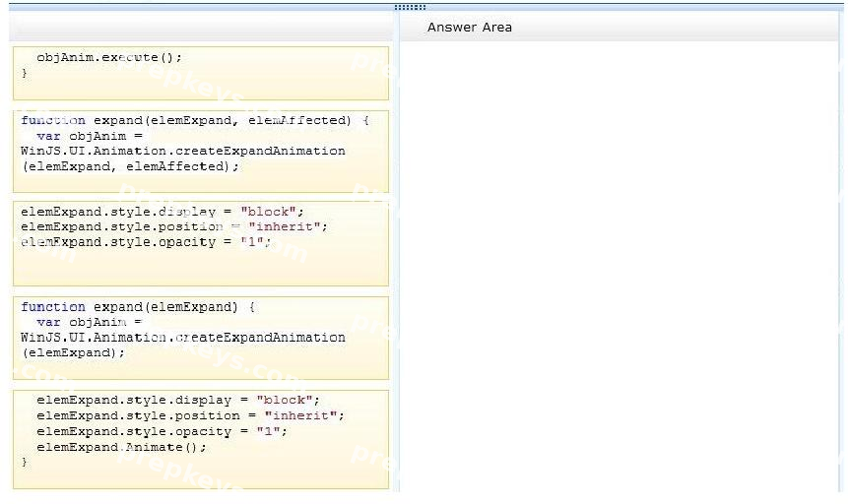Click the splitter grip handle at the top
The image size is (848, 504).
pyautogui.click(x=410, y=7)
